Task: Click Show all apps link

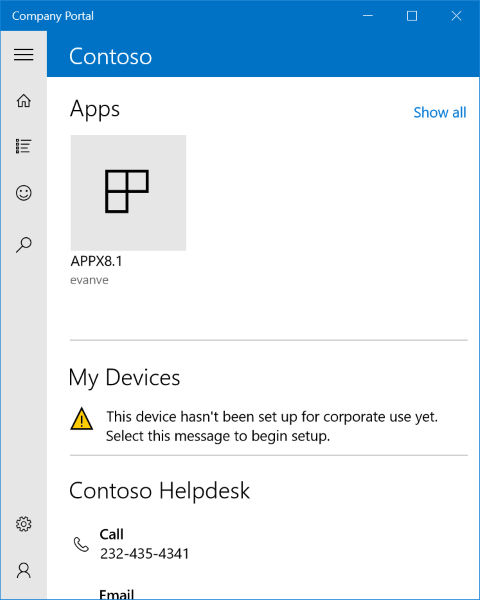Action: click(440, 112)
